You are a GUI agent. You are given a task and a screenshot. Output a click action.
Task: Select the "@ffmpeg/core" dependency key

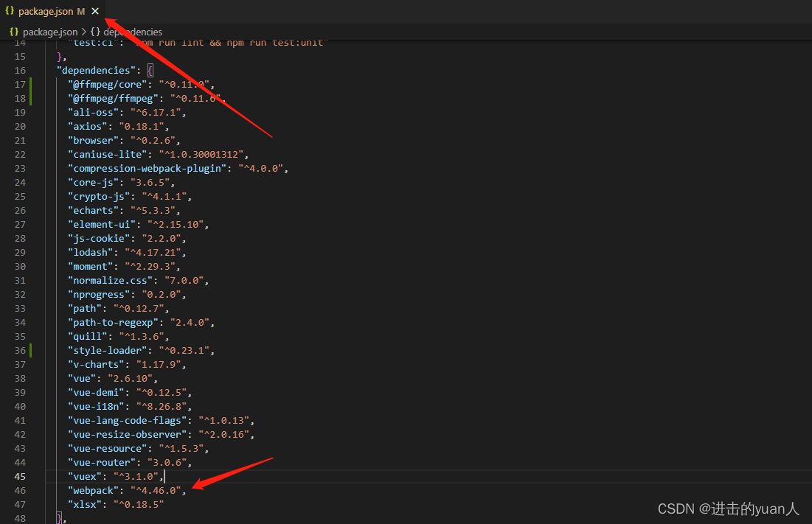pos(108,84)
